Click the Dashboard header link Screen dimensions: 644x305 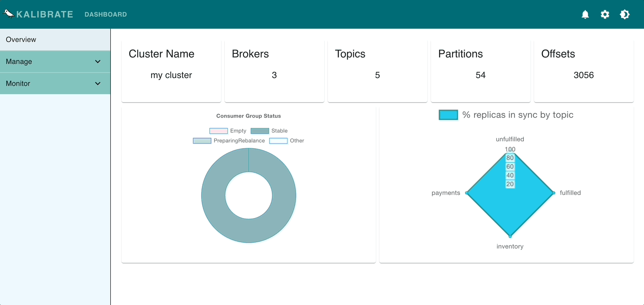105,14
